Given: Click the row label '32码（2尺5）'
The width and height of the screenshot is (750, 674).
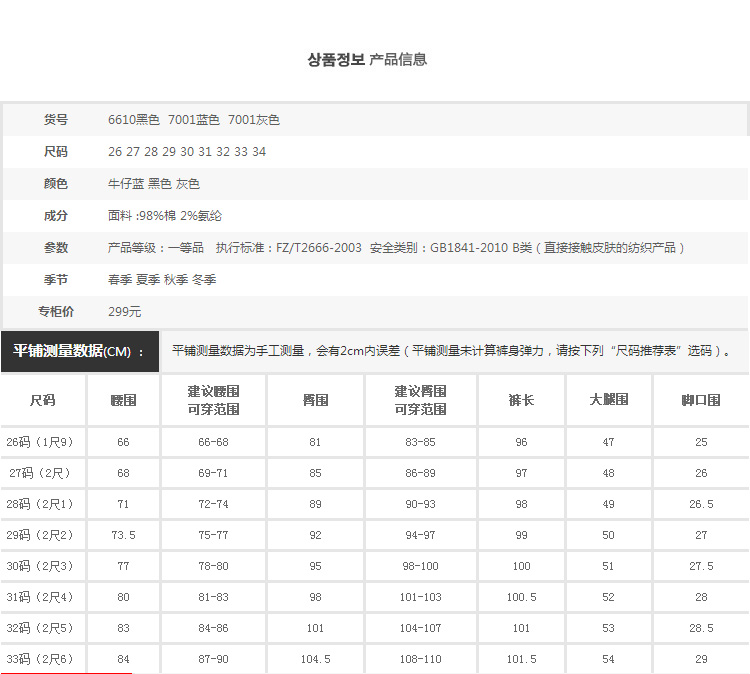Looking at the screenshot, I should pos(40,628).
